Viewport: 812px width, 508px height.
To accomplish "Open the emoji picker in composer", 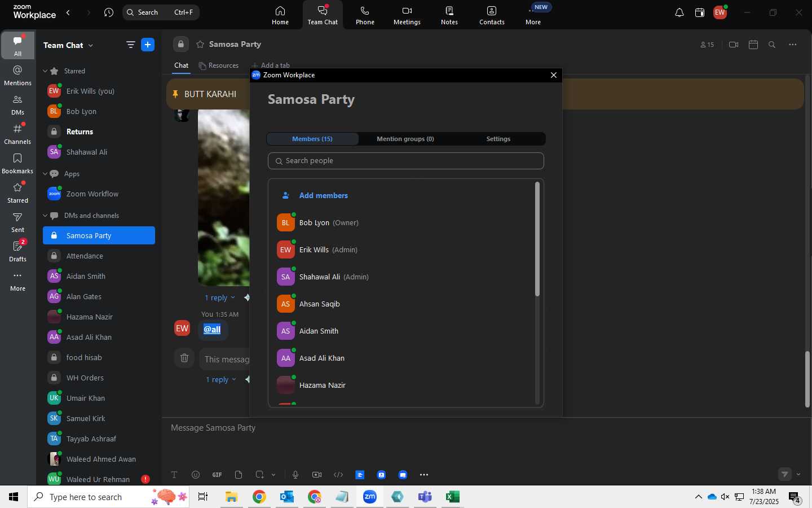I will coord(196,475).
